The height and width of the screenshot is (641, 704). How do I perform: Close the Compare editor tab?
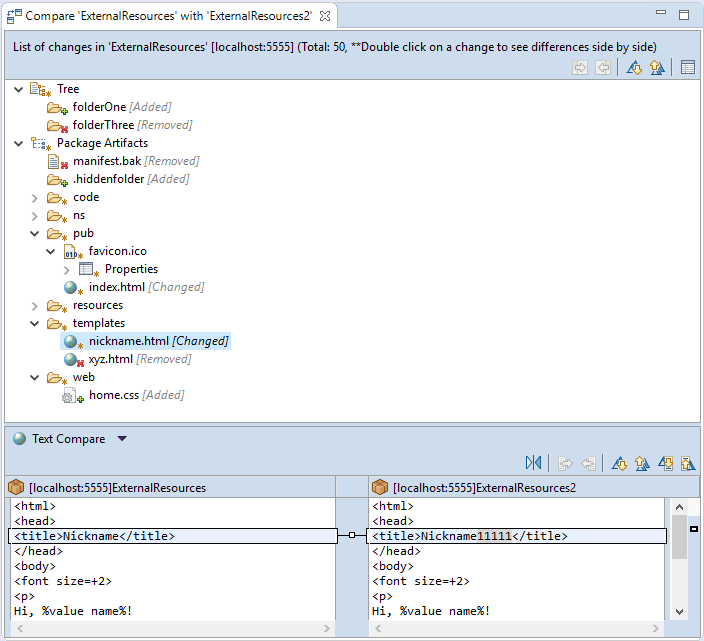click(324, 16)
